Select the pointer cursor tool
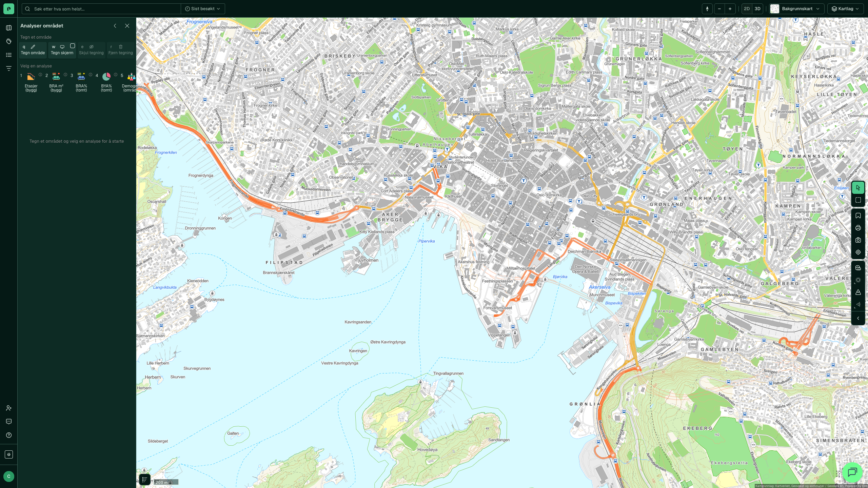868x488 pixels. [858, 188]
